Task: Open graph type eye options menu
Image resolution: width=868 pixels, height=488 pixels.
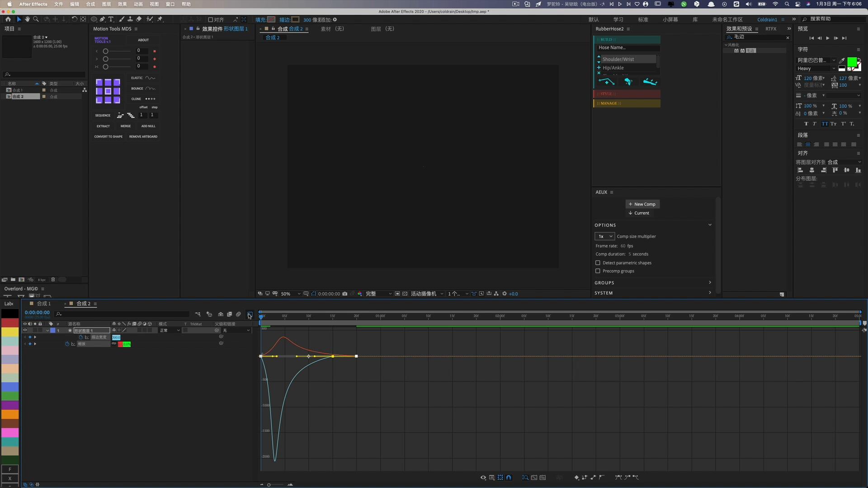Action: (483, 477)
